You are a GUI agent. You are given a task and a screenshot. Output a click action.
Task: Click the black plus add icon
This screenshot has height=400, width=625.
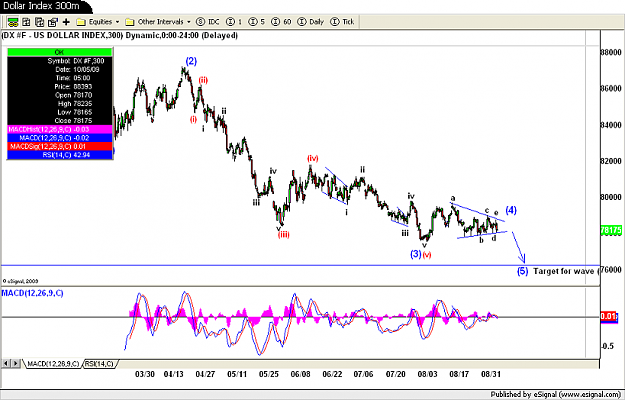(x=66, y=22)
